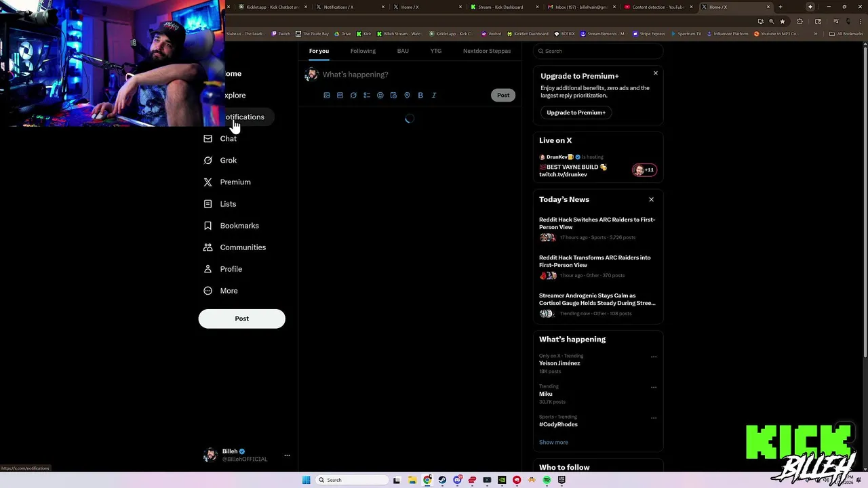Open Chat from the sidebar
Image resolution: width=868 pixels, height=488 pixels.
(220, 138)
